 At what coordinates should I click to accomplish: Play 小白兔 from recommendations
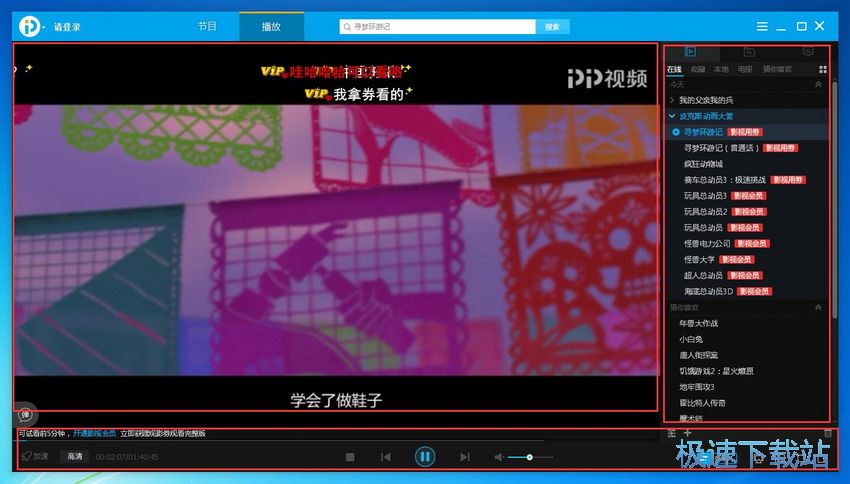point(691,339)
